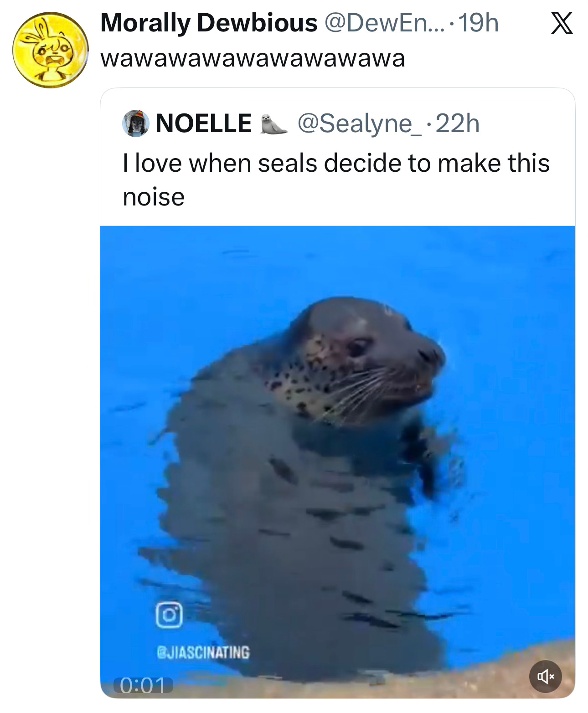
Task: Click the 0:01 video time label
Action: (x=143, y=685)
